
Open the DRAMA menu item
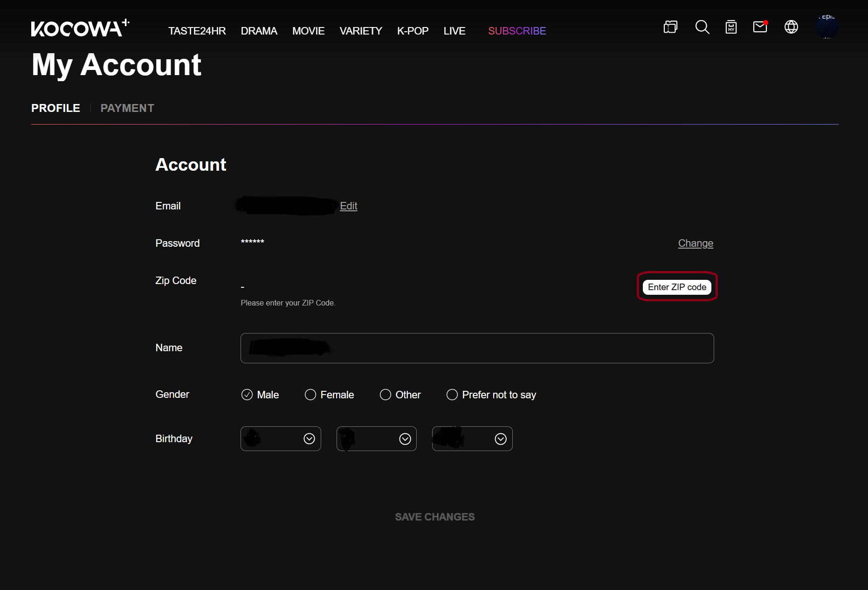click(259, 31)
